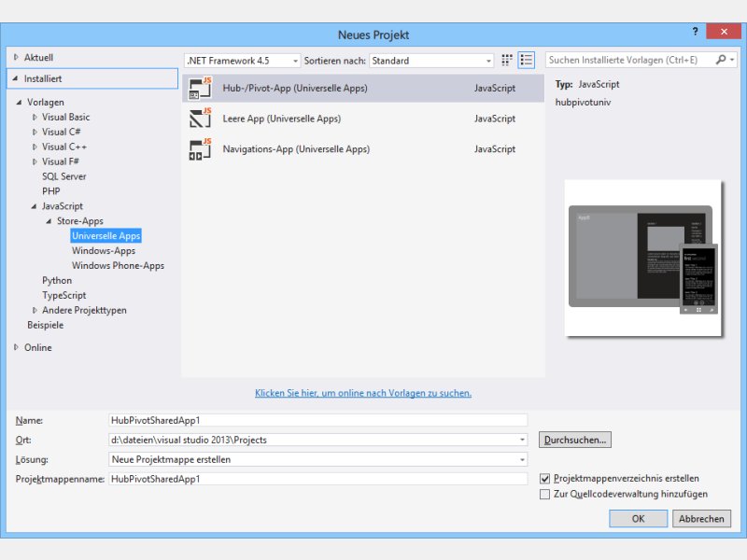747x560 pixels.
Task: Collapse the Store-Apps tree node
Action: (49, 221)
